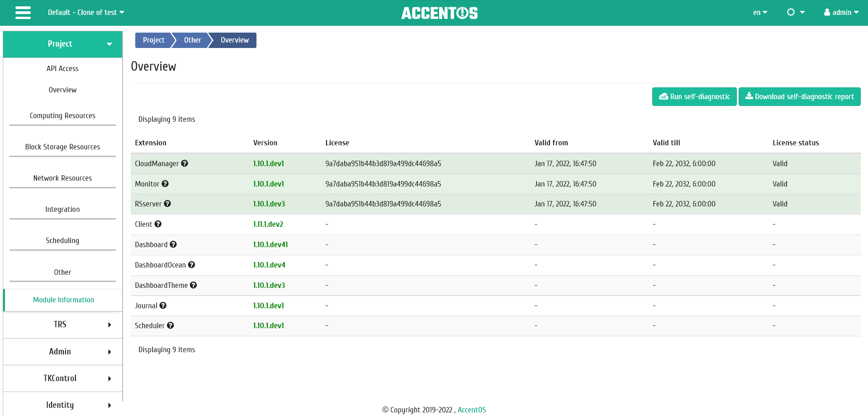868x416 pixels.
Task: Click DashboardTheme version 1.10.1.dev3
Action: (269, 286)
